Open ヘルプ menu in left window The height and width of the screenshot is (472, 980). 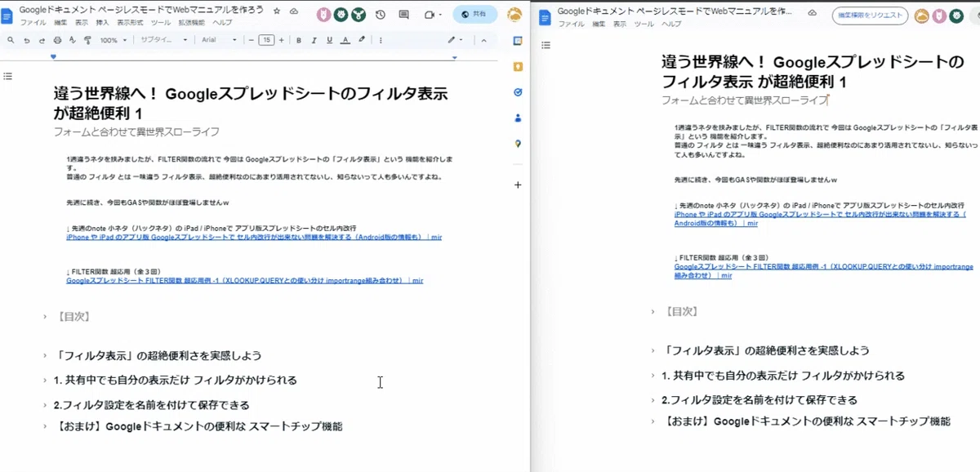(222, 23)
